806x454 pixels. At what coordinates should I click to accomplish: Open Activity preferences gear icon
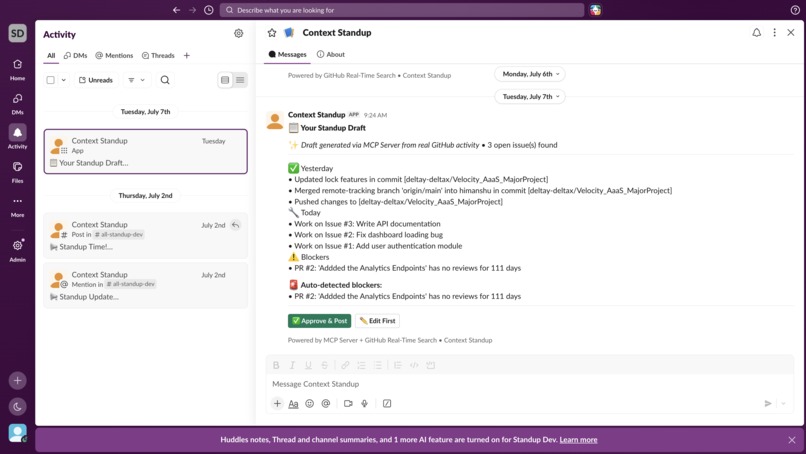tap(239, 33)
